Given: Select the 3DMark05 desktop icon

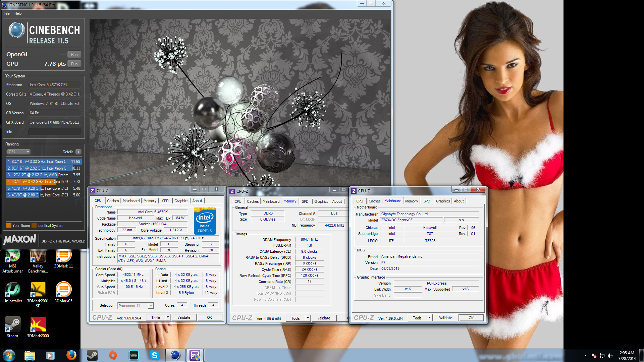Looking at the screenshot, I should (63, 292).
